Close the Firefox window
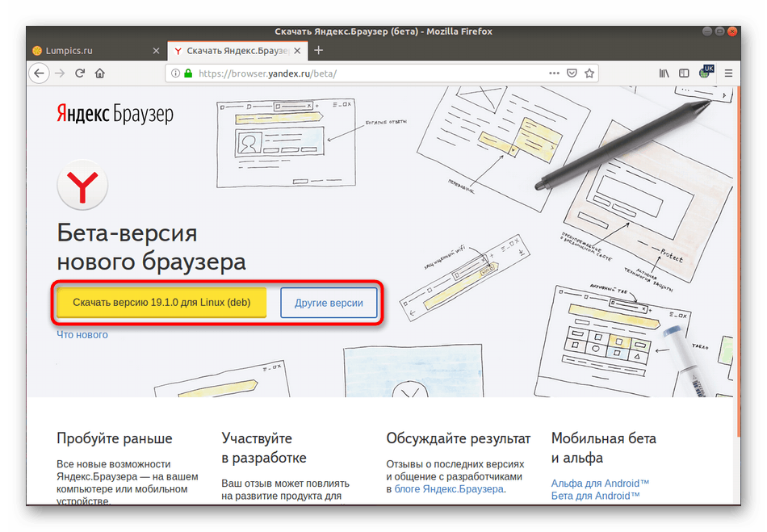This screenshot has width=767, height=532. [x=732, y=31]
